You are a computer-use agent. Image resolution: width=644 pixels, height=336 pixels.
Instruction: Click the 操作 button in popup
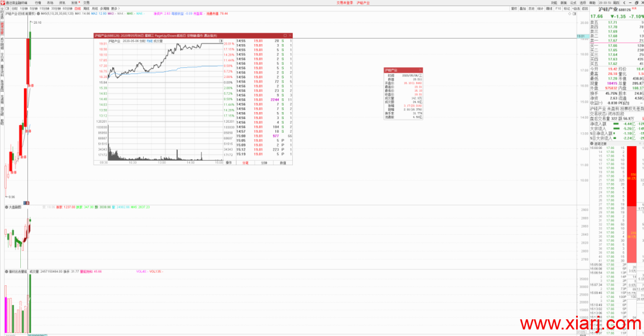(x=229, y=163)
